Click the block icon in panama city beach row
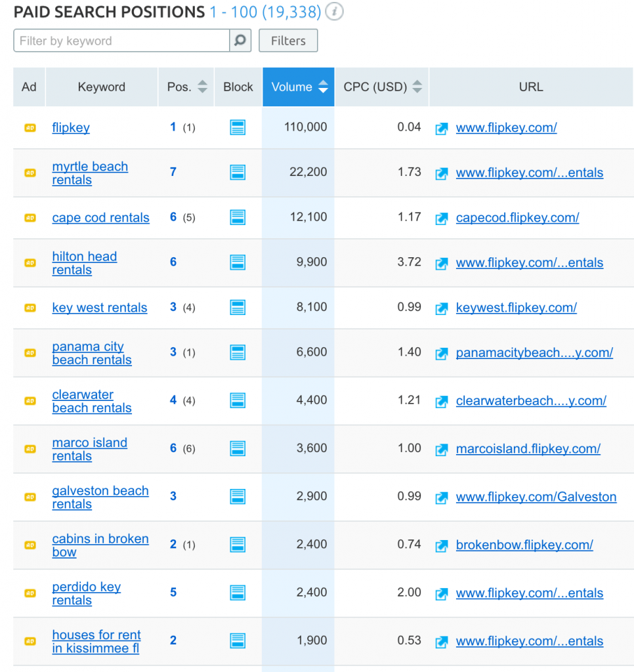Viewport: 634px width, 672px height. click(238, 352)
